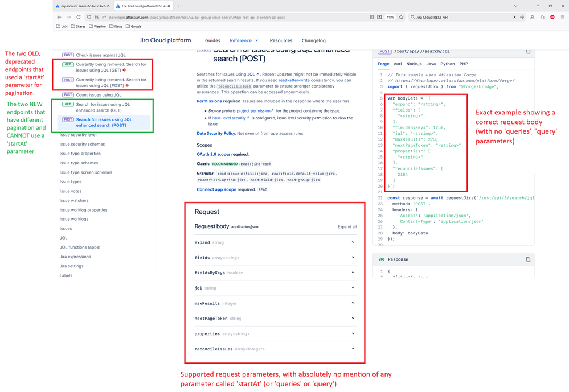Screen dimensions: 569x392
Task: Expand the 'nextPageToken' string parameter
Action: point(276,319)
